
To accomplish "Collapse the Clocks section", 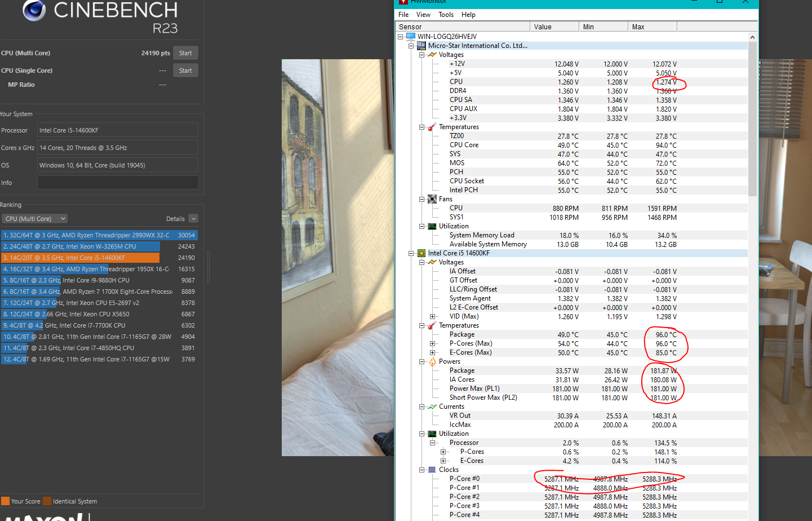I will click(x=422, y=470).
